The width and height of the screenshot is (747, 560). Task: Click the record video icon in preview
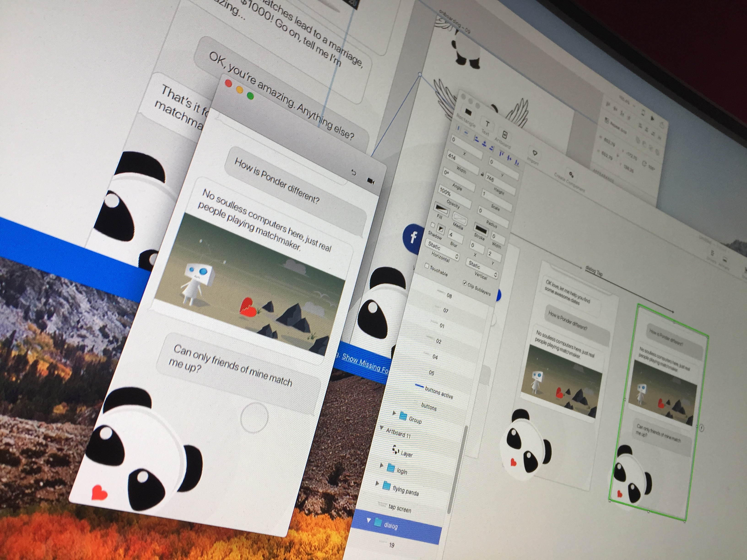click(371, 182)
